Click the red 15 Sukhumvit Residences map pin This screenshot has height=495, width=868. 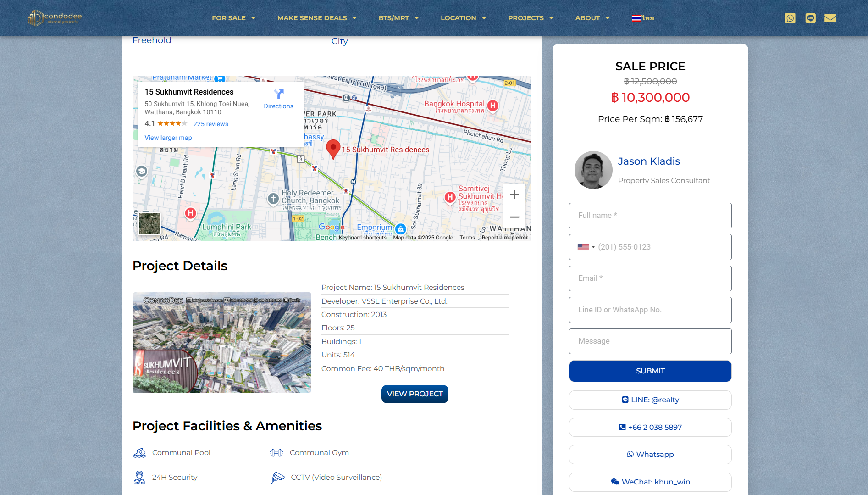click(x=333, y=149)
